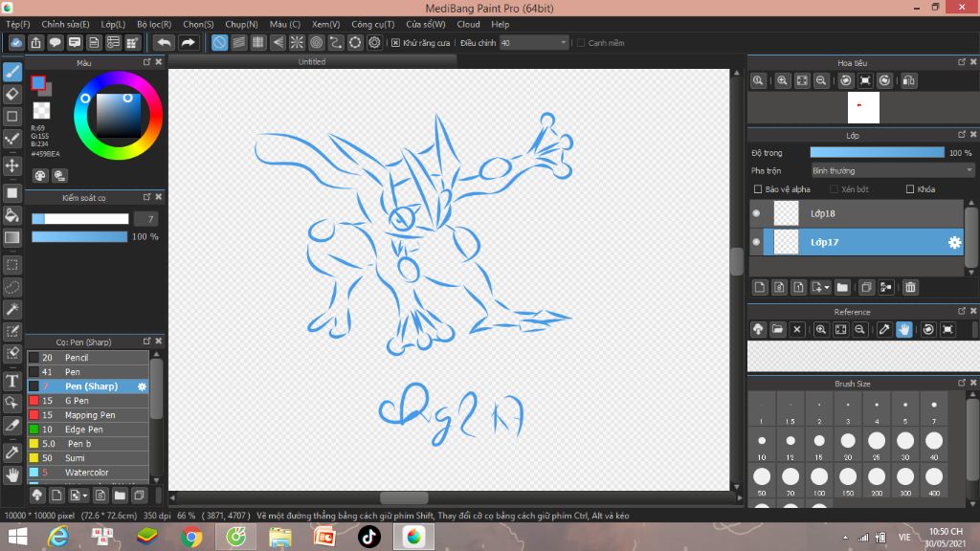980x551 pixels.
Task: Open Bộ lọc(R) menu
Action: pyautogui.click(x=154, y=24)
